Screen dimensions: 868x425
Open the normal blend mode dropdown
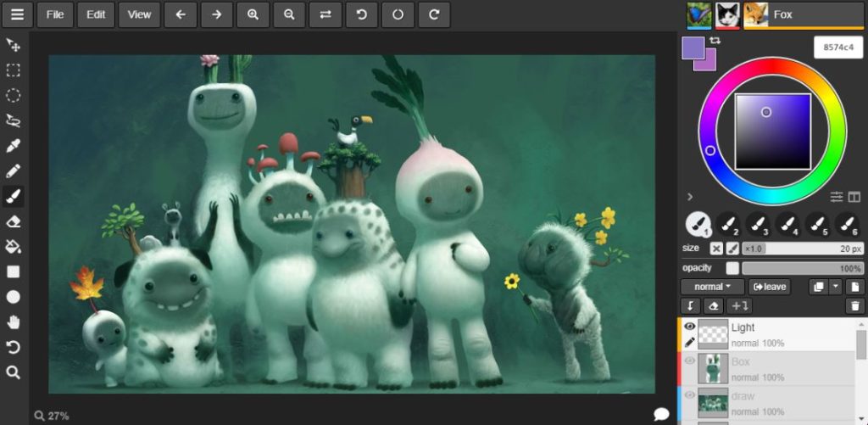(x=712, y=287)
